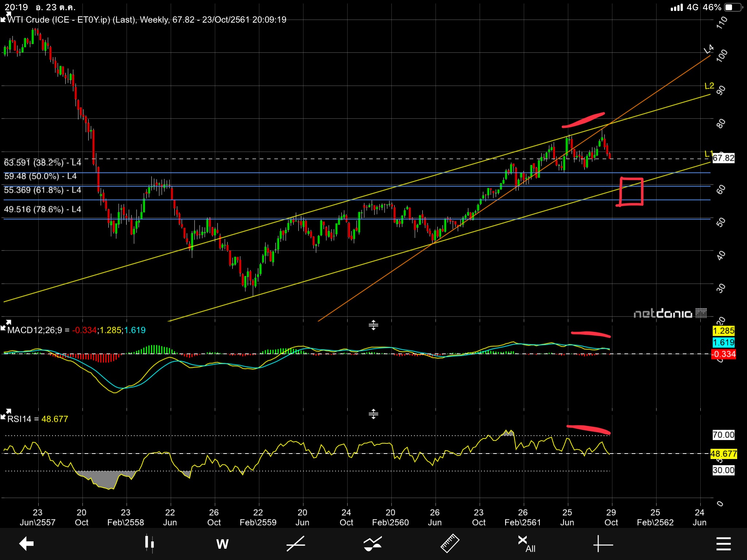Change the weekly timeframe 'W' setting
This screenshot has width=747, height=560.
pos(222,544)
